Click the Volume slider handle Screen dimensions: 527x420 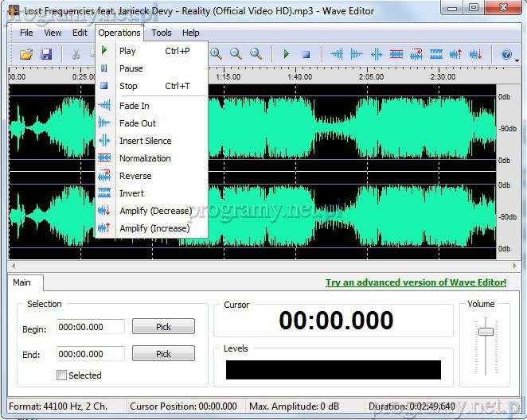[x=486, y=332]
